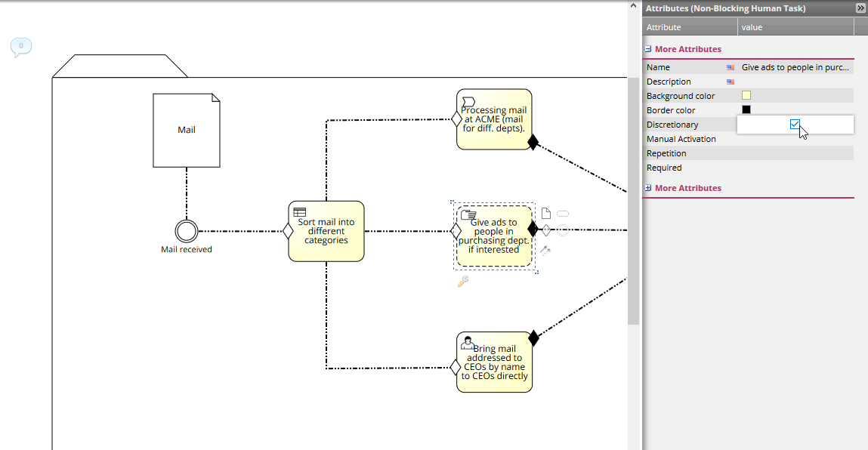Click the Manual Activation value cell

(795, 139)
